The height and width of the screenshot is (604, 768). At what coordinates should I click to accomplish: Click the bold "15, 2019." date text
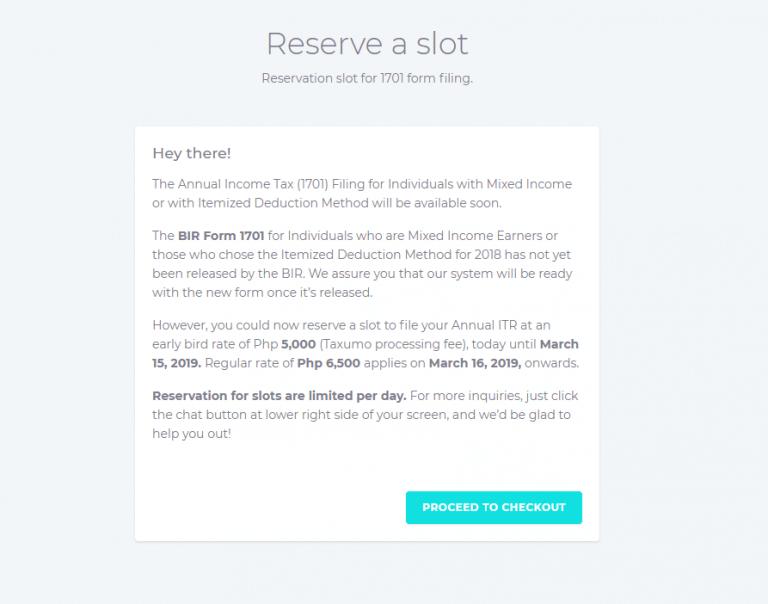pyautogui.click(x=176, y=363)
